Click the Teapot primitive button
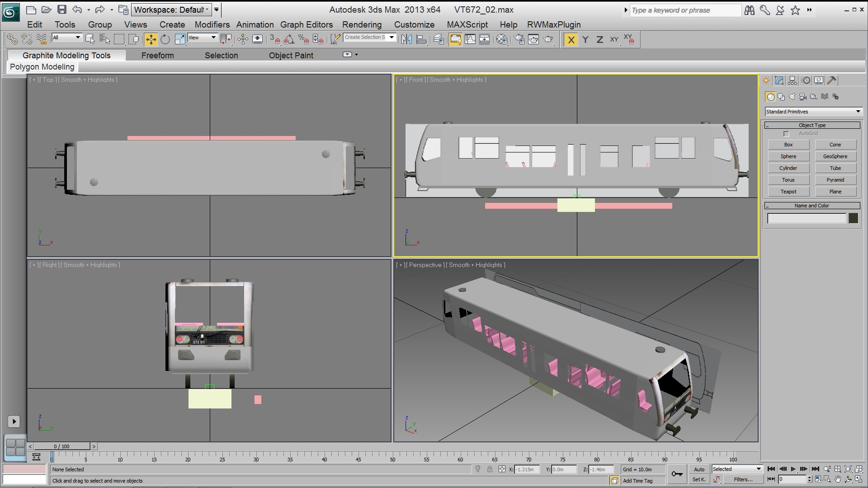 point(788,192)
